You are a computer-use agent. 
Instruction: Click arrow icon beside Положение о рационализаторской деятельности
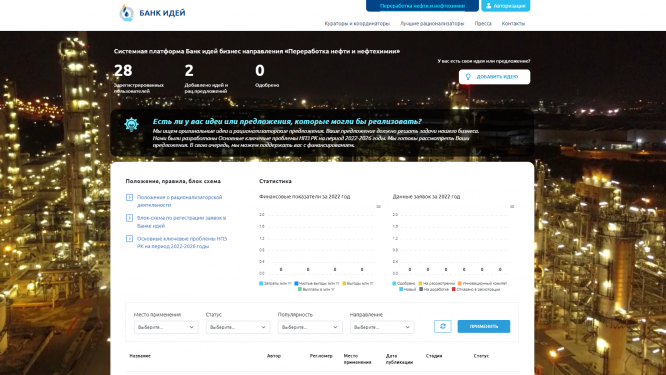click(130, 197)
